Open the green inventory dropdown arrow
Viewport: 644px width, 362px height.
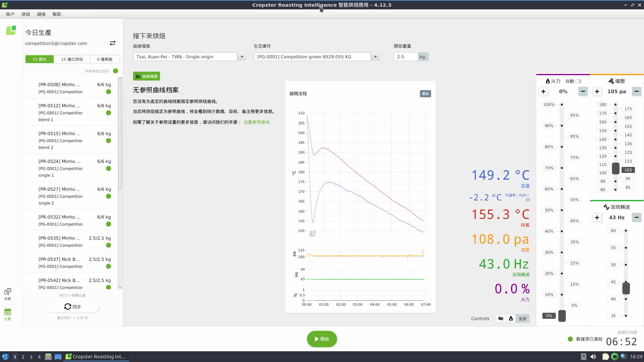(x=375, y=57)
